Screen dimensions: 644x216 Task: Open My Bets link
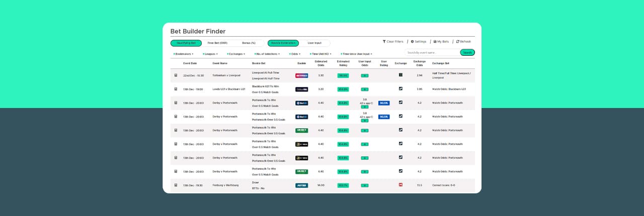click(443, 42)
